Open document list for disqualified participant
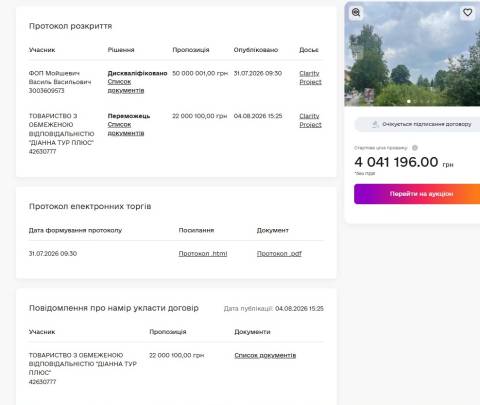Image resolution: width=480 pixels, height=405 pixels. point(126,86)
